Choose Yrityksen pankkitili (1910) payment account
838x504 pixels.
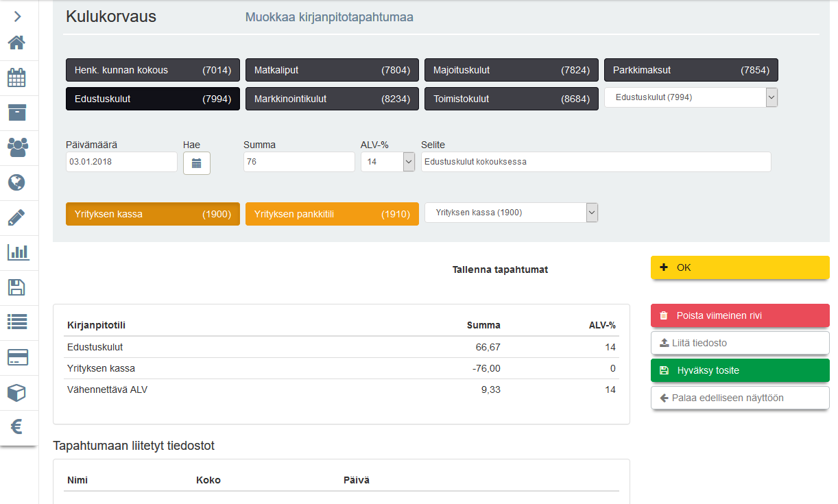coord(332,214)
